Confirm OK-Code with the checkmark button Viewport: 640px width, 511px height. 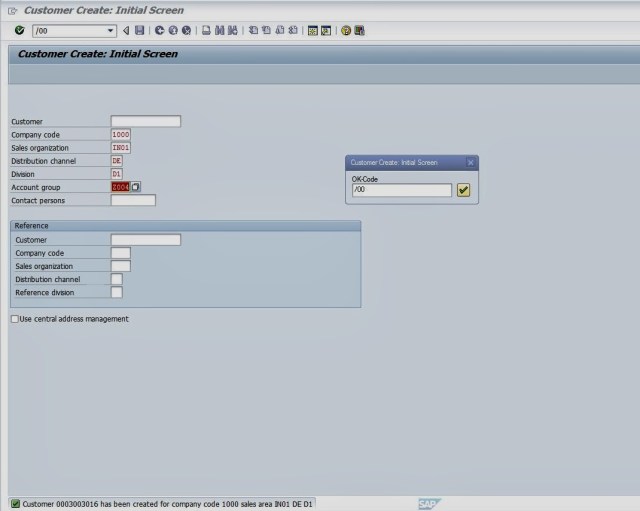pos(463,190)
